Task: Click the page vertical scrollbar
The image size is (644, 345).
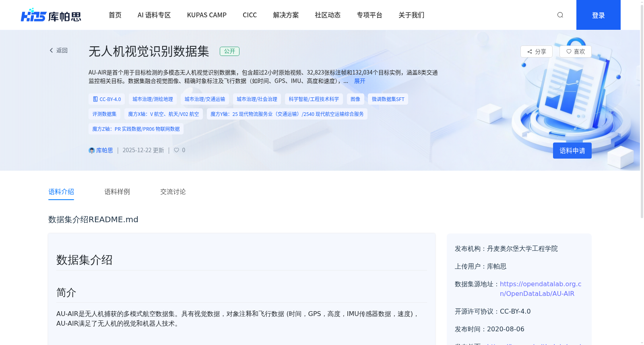Action: (x=642, y=111)
